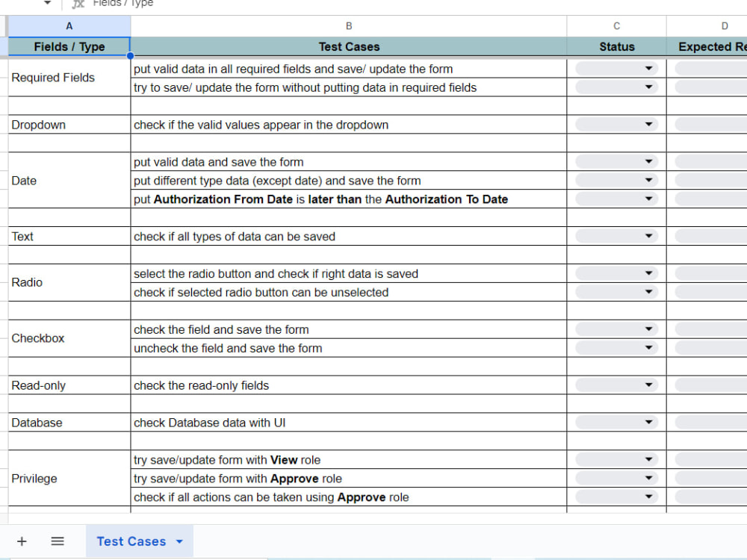747x560 pixels.
Task: Click 'check if selected radio button can be unselected'
Action: 349,293
